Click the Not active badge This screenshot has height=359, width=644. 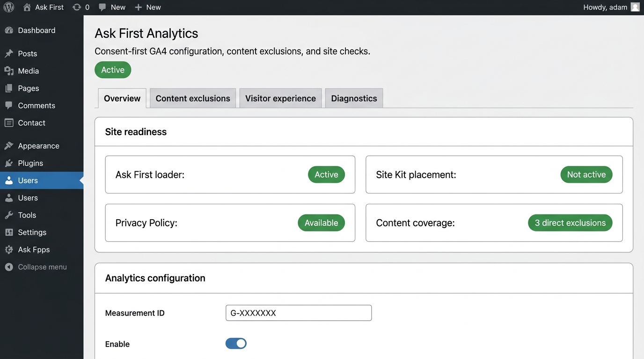(586, 174)
